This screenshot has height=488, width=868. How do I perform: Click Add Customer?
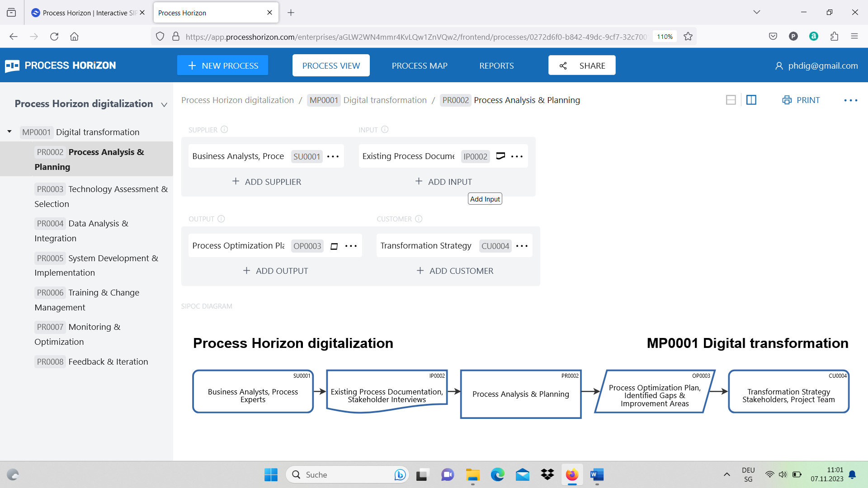455,271
